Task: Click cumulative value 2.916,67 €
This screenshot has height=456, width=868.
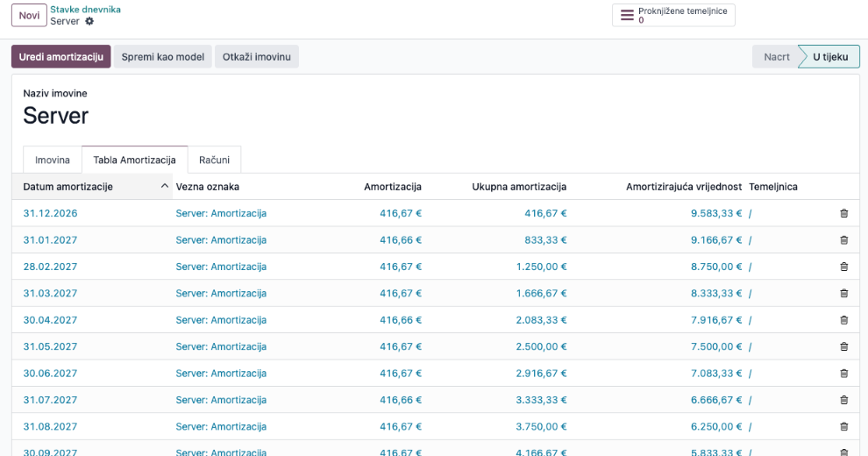Action: point(541,373)
